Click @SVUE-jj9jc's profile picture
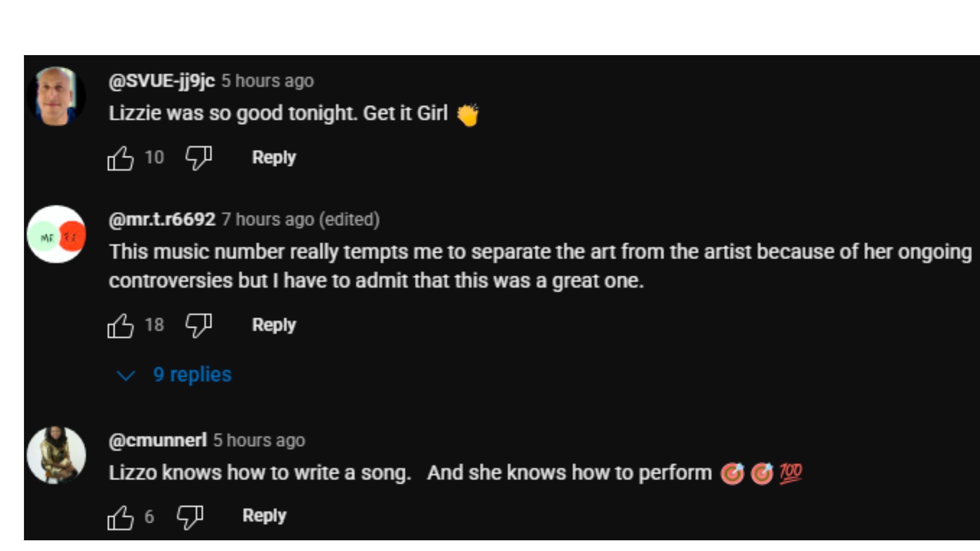 pyautogui.click(x=56, y=96)
